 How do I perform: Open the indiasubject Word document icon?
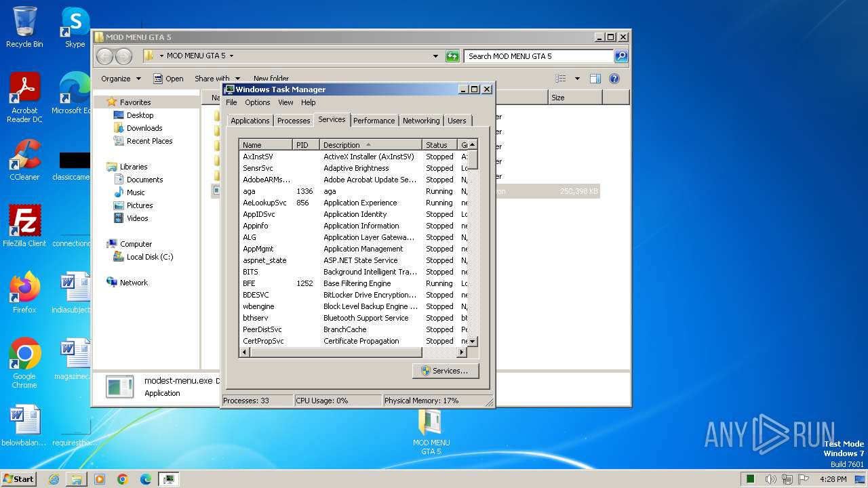71,293
